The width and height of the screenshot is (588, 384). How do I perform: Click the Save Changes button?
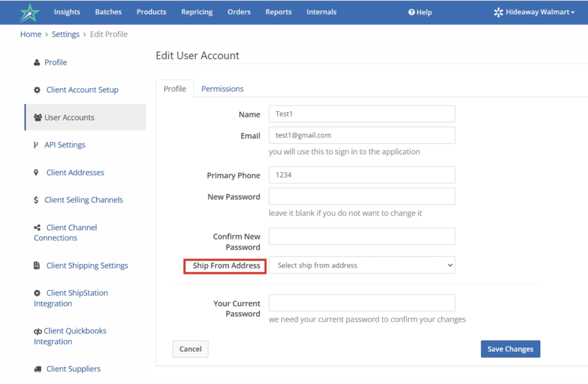[510, 349]
